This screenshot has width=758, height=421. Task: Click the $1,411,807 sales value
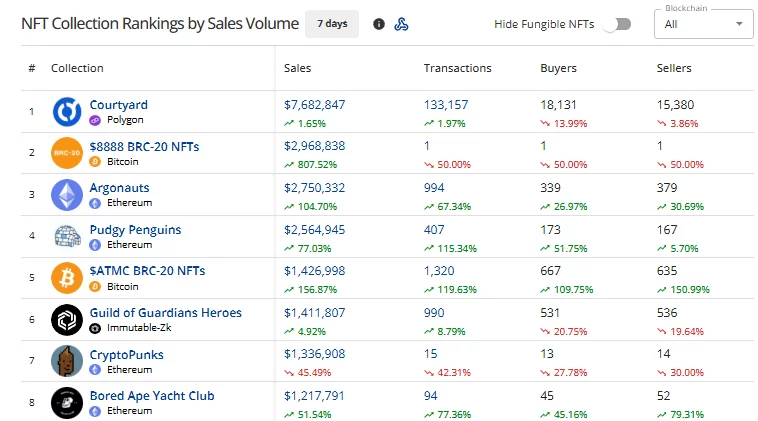[x=315, y=313]
